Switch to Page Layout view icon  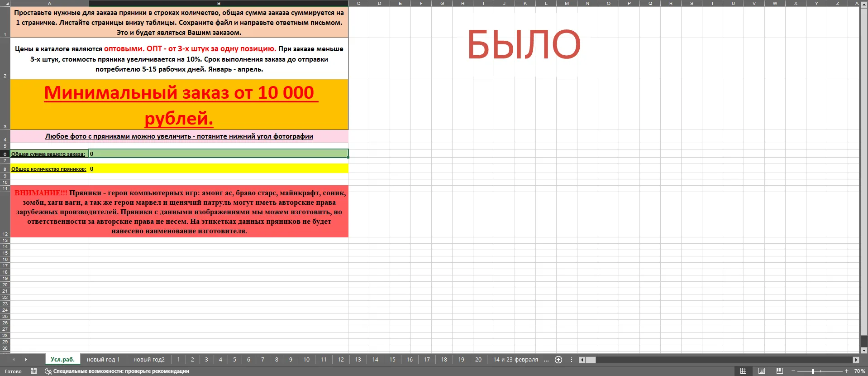coord(762,371)
